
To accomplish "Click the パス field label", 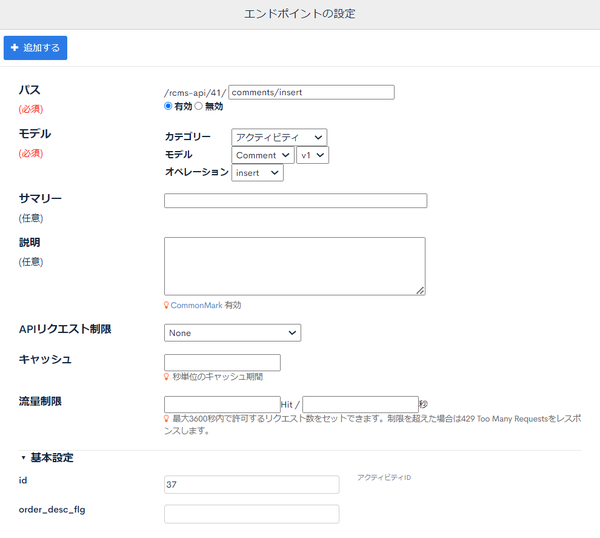I will (x=29, y=90).
